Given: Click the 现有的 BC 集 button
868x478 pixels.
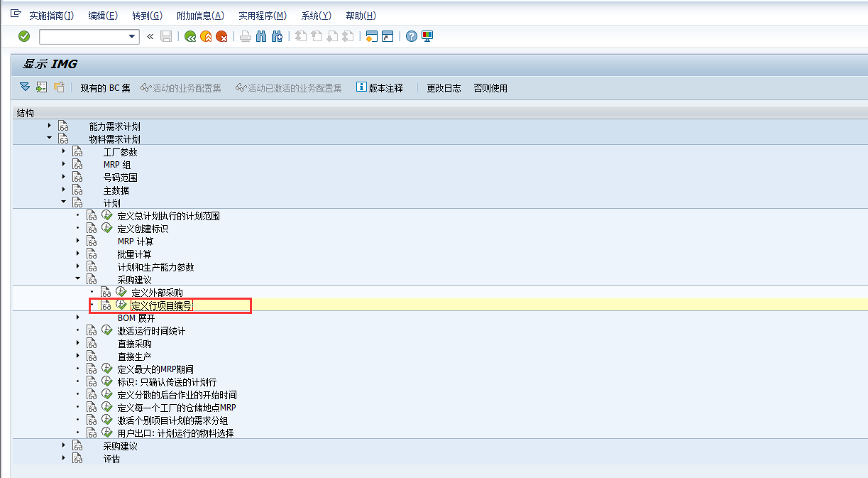Looking at the screenshot, I should (105, 88).
